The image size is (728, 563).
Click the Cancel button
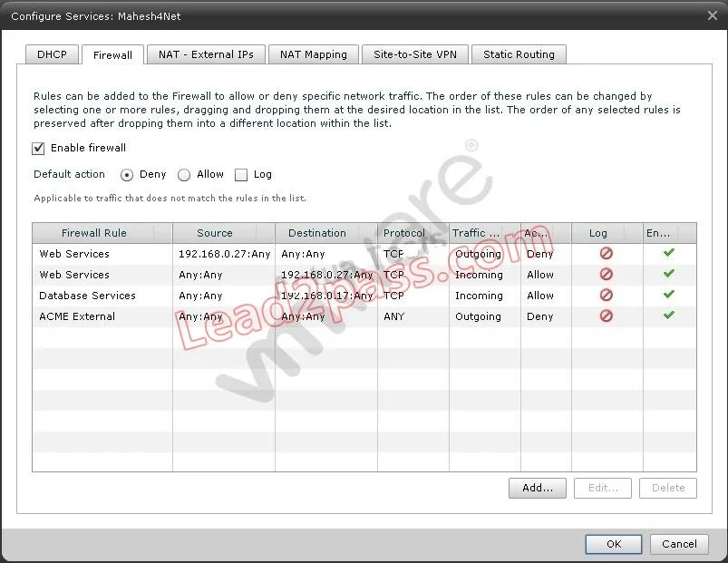679,544
